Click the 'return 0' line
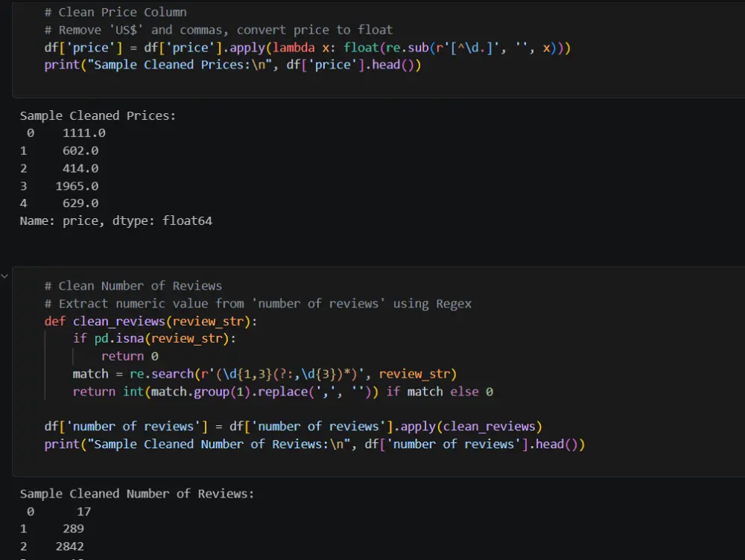This screenshot has width=745, height=560. (x=130, y=356)
